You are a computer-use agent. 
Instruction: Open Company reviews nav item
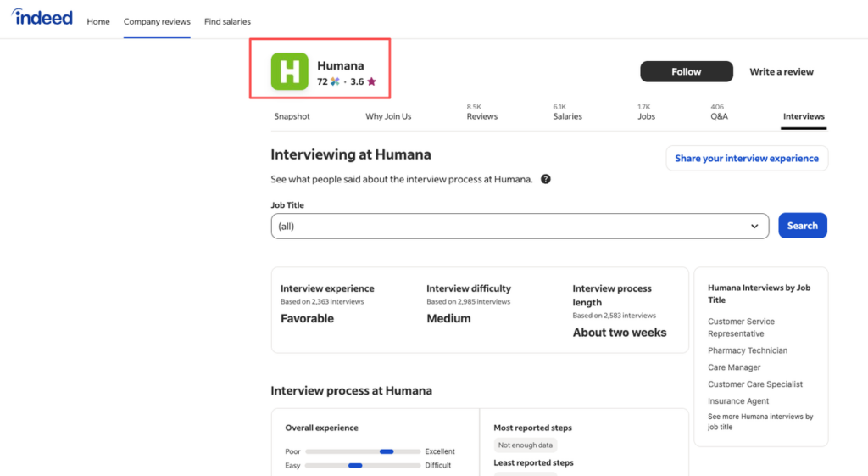coord(157,21)
